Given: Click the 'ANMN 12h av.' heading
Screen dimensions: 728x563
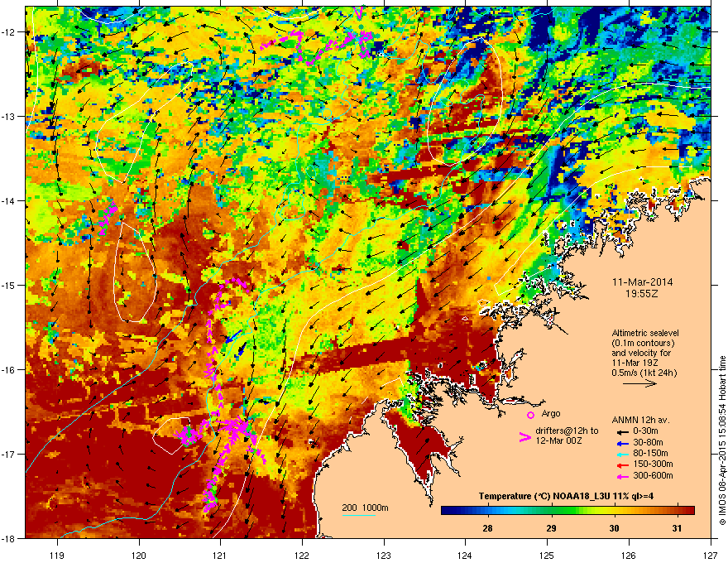Looking at the screenshot, I should (640, 421).
